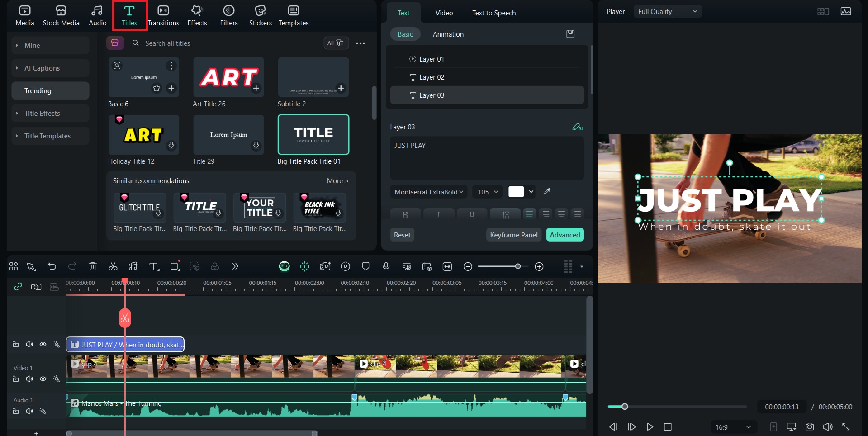Click the redo arrow in timeline toolbar
868x436 pixels.
tap(72, 266)
